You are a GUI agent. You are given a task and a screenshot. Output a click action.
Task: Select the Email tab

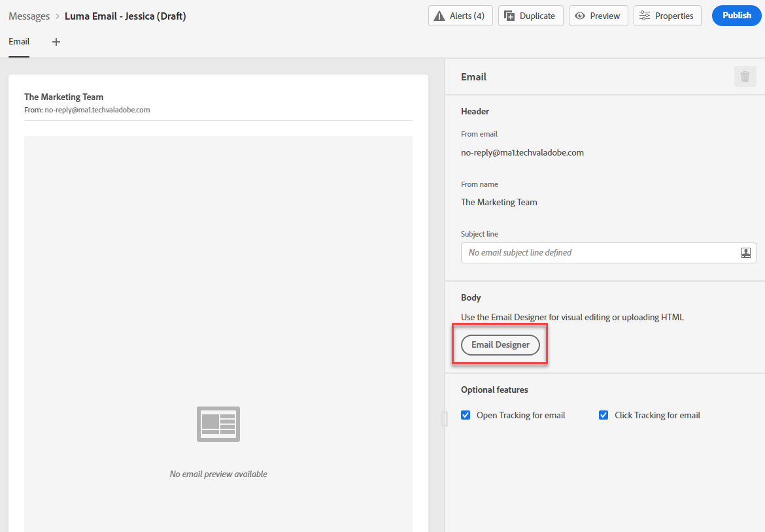(x=19, y=41)
